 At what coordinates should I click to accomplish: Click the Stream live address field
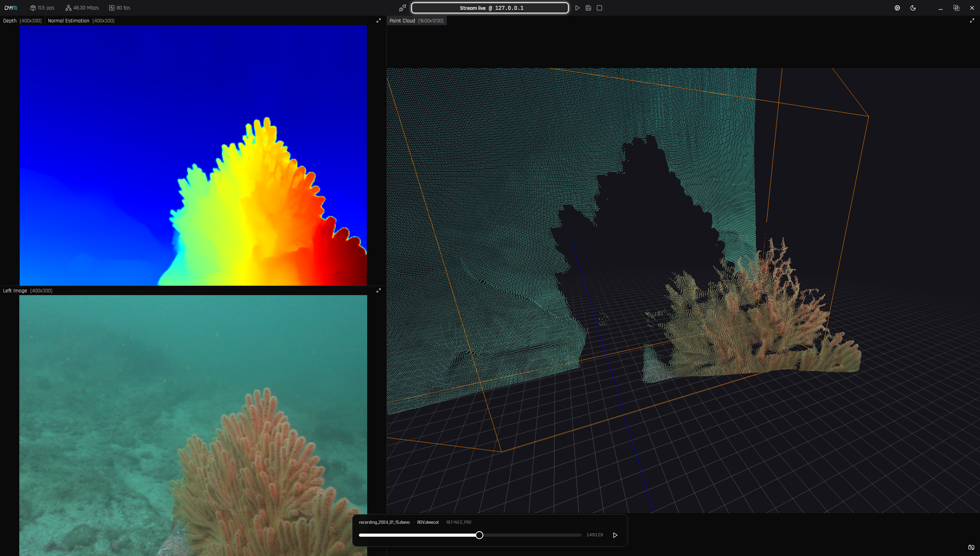point(490,8)
